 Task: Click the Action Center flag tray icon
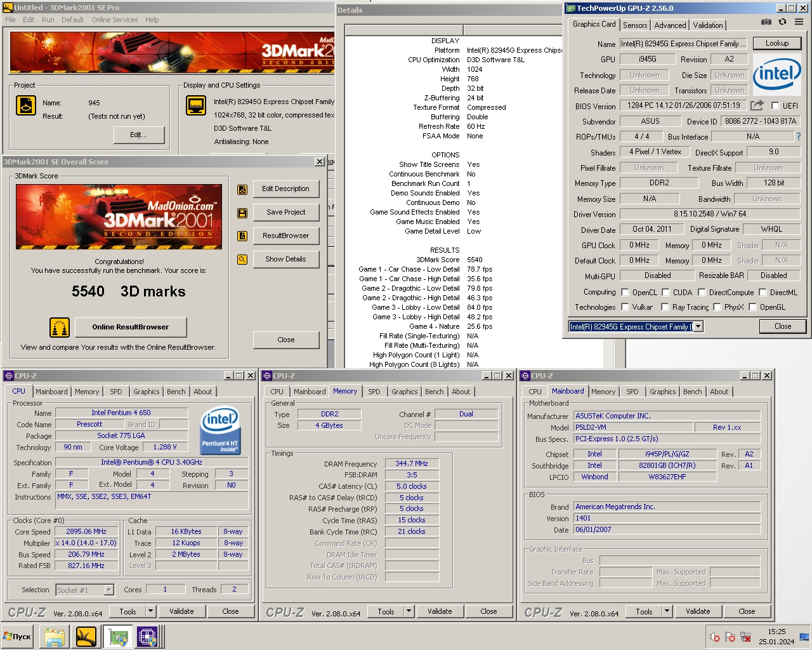[730, 637]
